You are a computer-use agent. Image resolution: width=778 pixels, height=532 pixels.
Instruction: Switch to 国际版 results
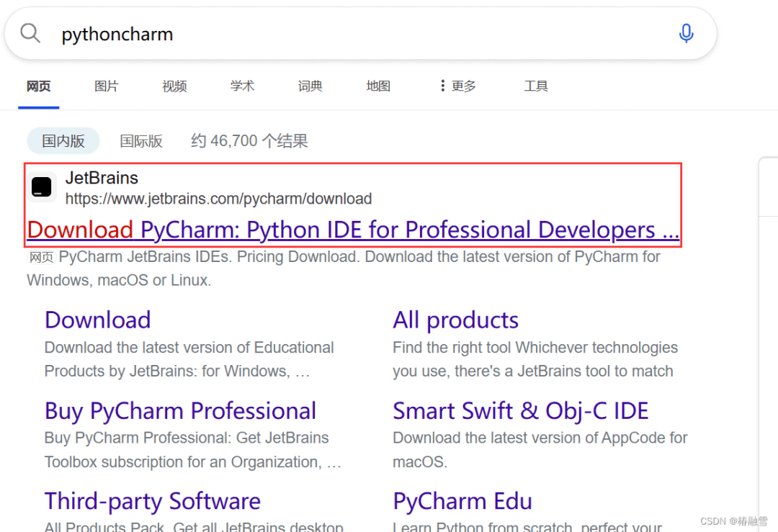point(141,141)
